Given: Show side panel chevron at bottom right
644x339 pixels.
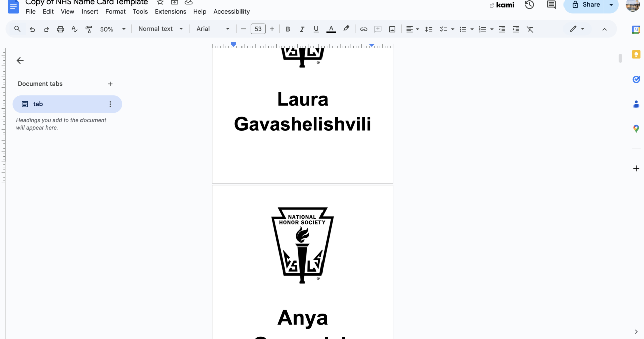Looking at the screenshot, I should [636, 332].
